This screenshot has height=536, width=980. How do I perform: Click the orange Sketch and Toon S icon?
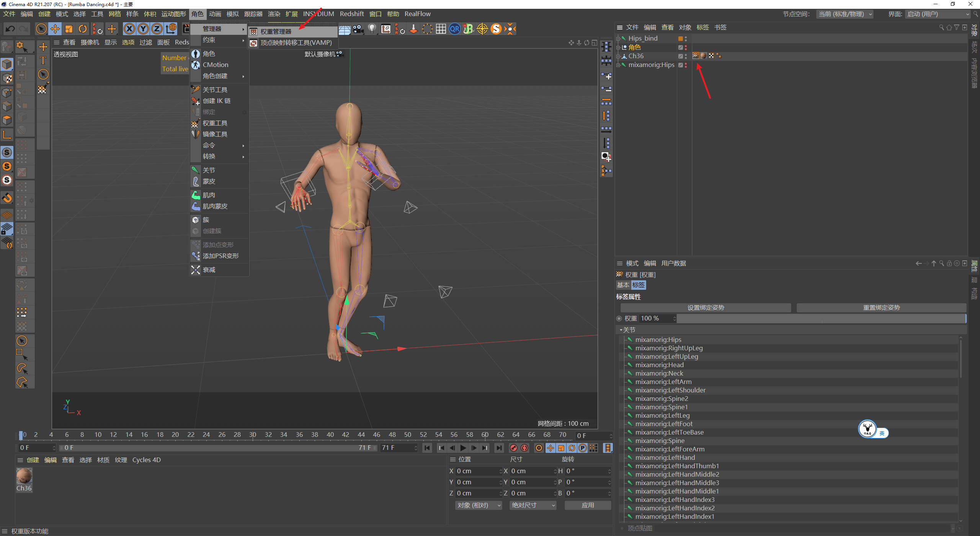point(496,29)
